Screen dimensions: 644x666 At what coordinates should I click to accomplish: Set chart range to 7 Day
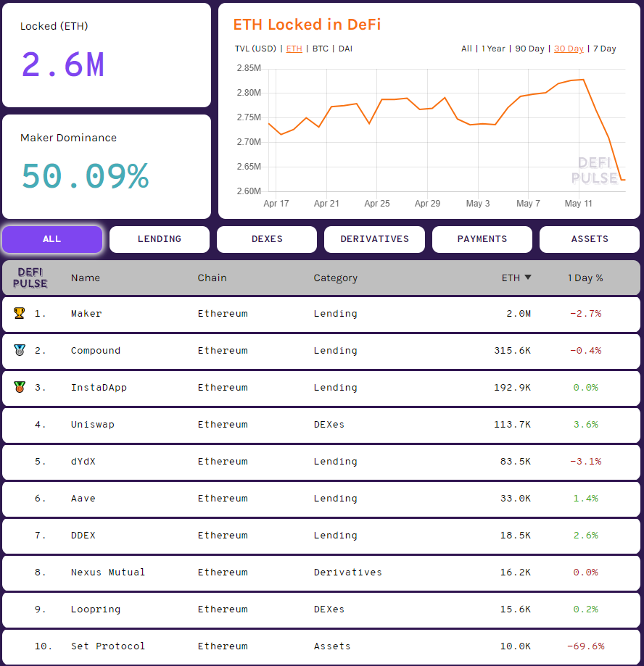click(604, 49)
